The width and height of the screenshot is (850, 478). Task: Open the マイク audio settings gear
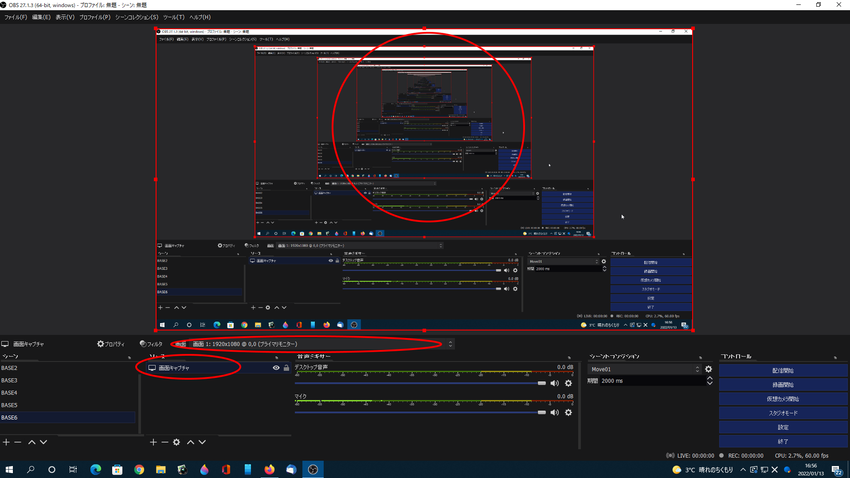tap(568, 412)
